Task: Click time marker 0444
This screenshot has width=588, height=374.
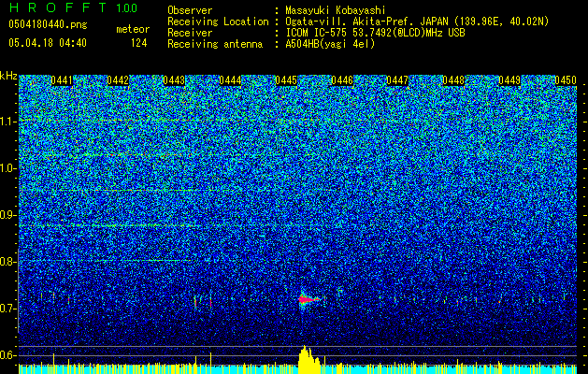Action: (x=230, y=80)
